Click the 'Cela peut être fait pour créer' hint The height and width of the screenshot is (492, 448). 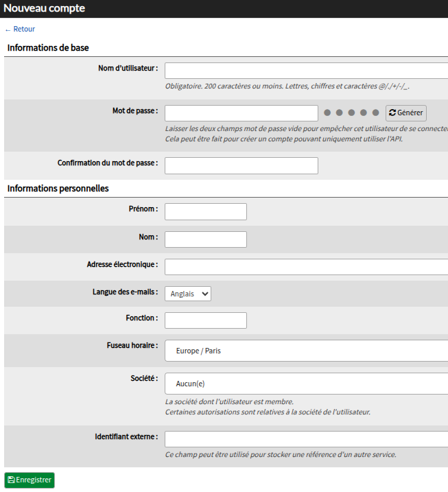pos(284,139)
